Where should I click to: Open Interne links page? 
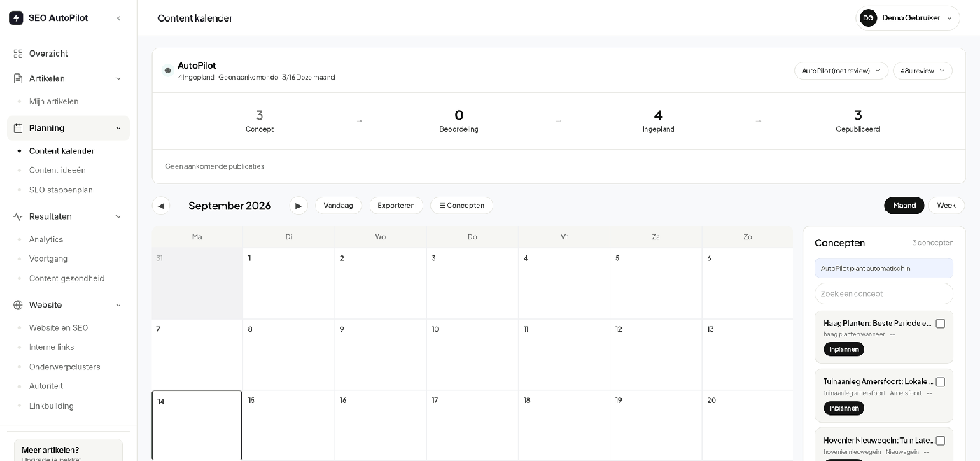tap(52, 347)
